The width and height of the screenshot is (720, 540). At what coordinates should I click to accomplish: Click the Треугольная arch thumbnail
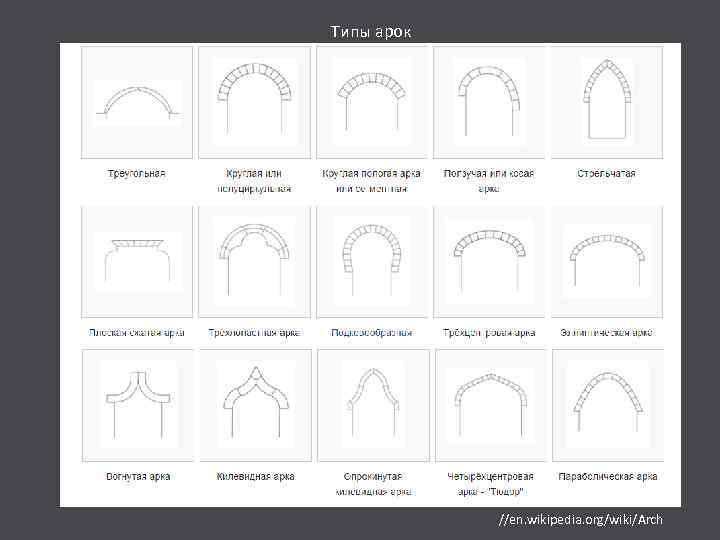137,102
